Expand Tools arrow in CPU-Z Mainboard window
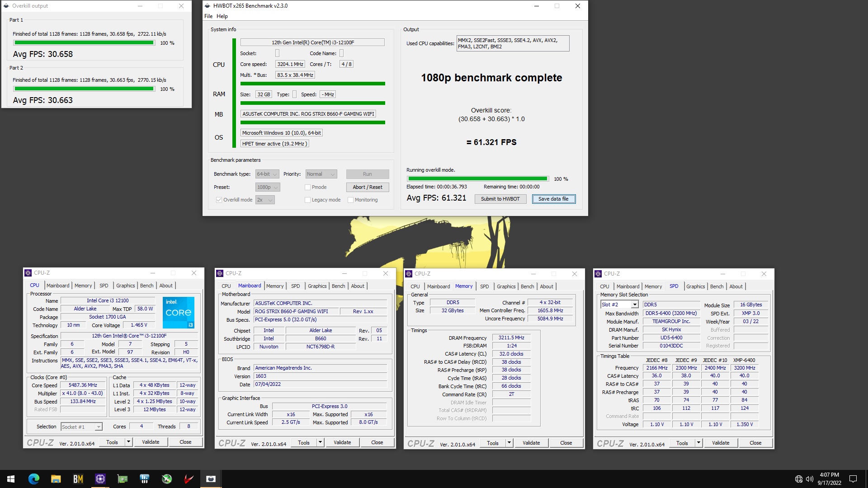The width and height of the screenshot is (868, 488). [321, 442]
